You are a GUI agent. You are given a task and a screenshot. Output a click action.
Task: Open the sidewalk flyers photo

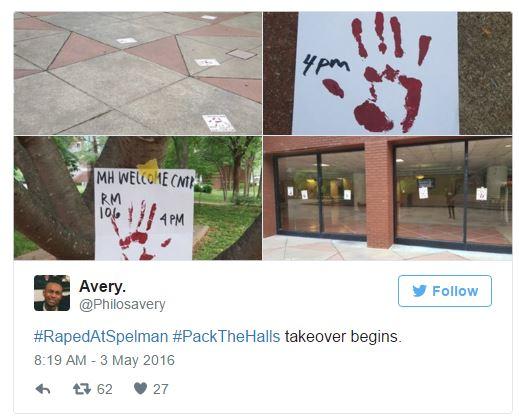[x=138, y=73]
